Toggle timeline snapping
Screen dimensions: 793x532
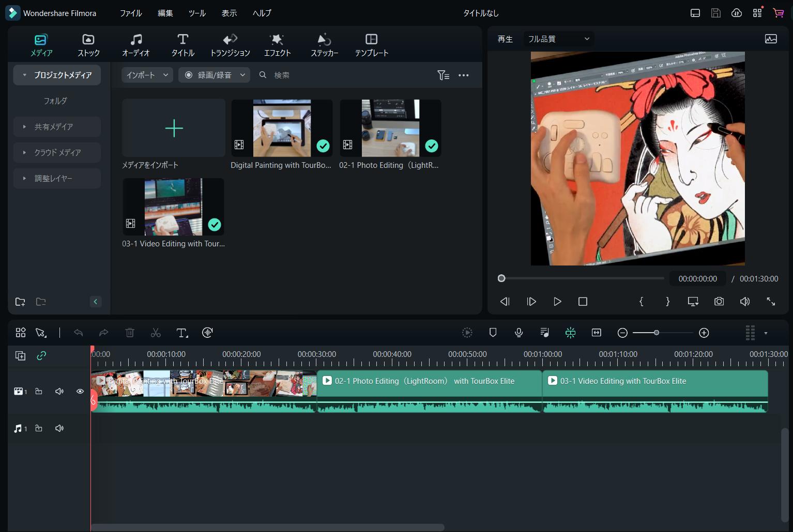pos(571,333)
